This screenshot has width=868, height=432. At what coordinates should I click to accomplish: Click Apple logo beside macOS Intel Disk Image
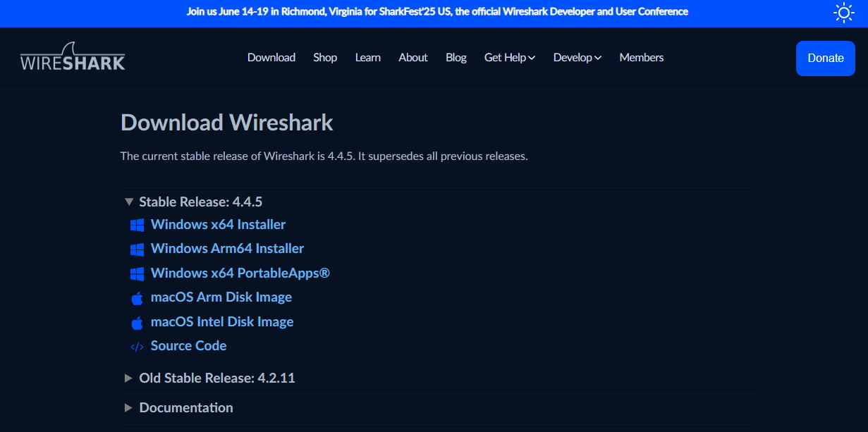tap(137, 323)
